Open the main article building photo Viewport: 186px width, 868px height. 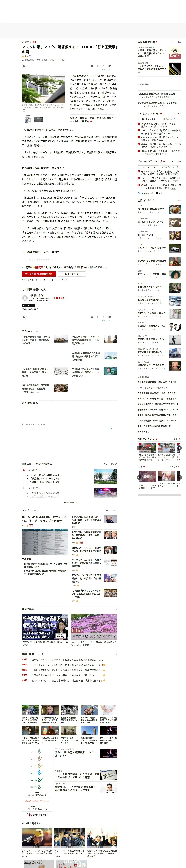44,89
